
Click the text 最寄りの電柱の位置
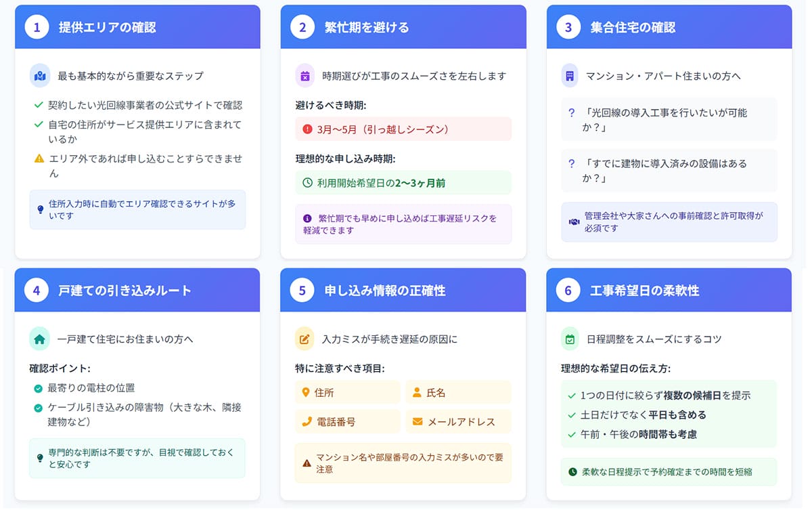tap(91, 388)
